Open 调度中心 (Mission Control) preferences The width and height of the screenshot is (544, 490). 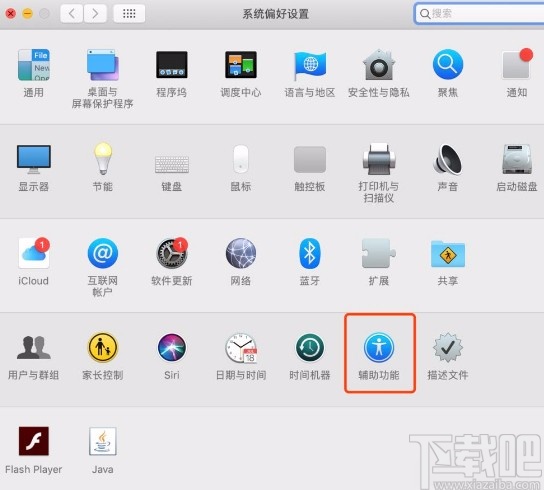240,65
